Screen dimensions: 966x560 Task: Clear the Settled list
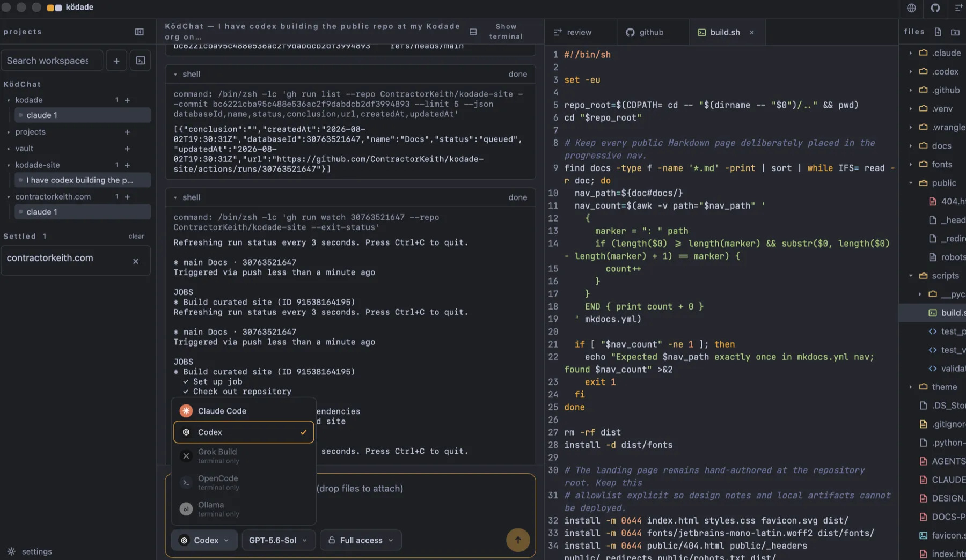136,237
